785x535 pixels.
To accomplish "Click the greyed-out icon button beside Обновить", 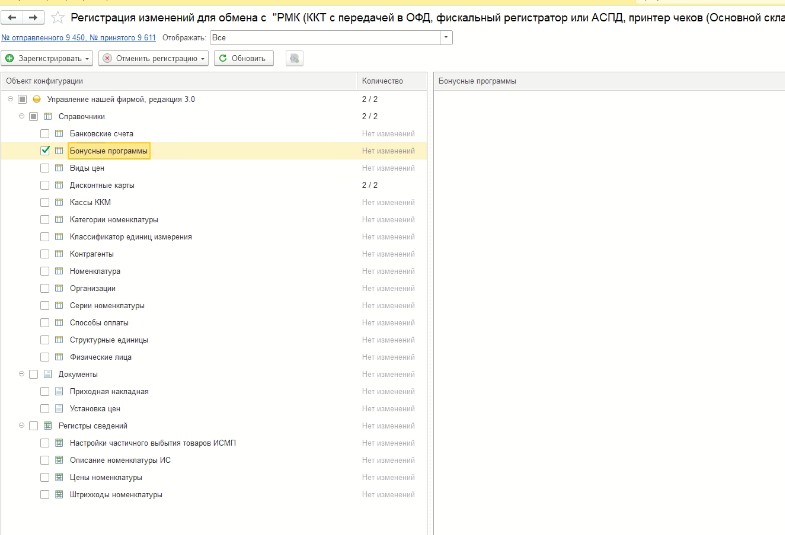I will click(x=294, y=59).
